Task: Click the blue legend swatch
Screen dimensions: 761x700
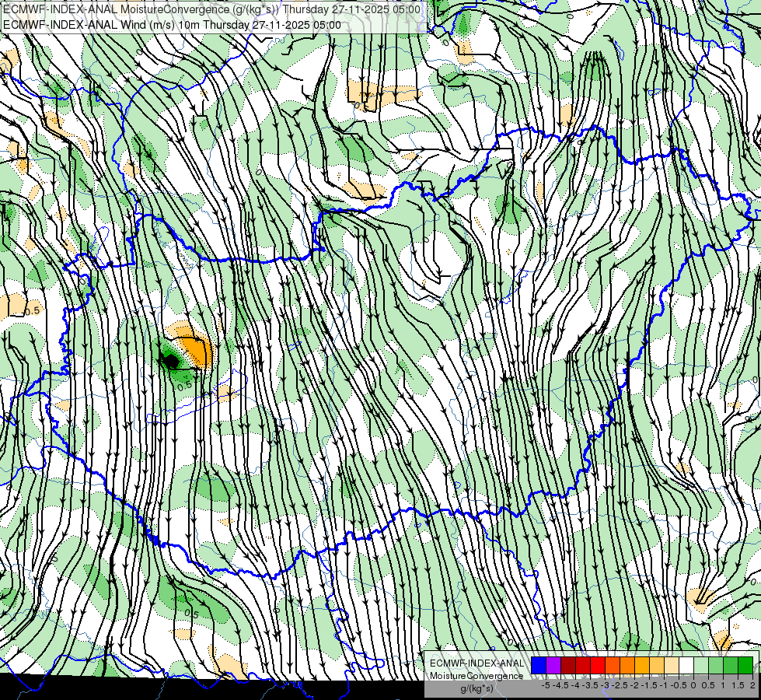Action: [x=539, y=665]
